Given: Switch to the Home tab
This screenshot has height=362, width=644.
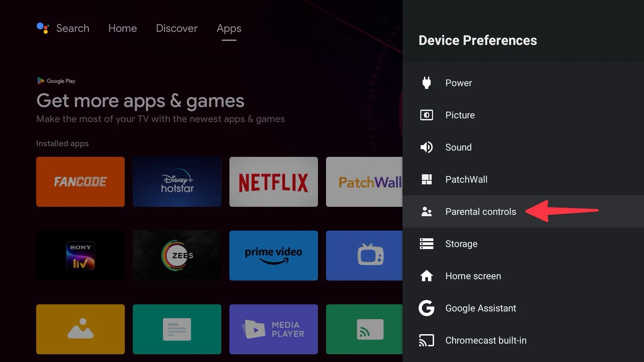Looking at the screenshot, I should click(x=122, y=28).
